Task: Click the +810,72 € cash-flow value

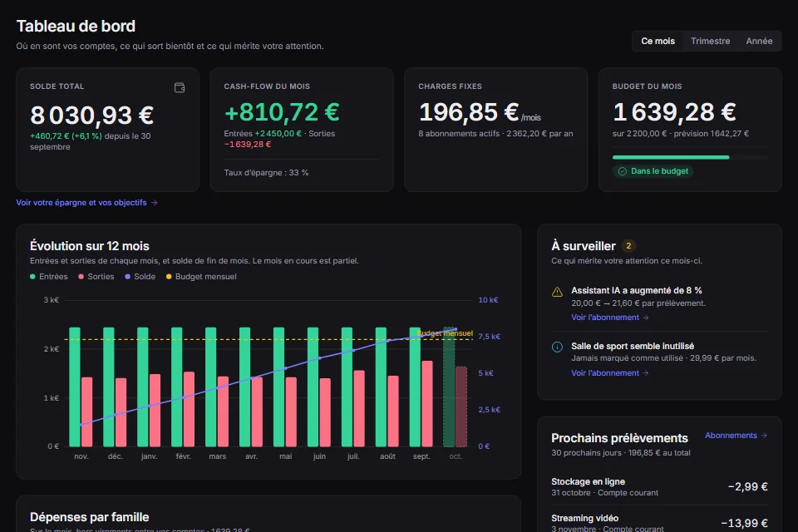Action: pos(282,112)
